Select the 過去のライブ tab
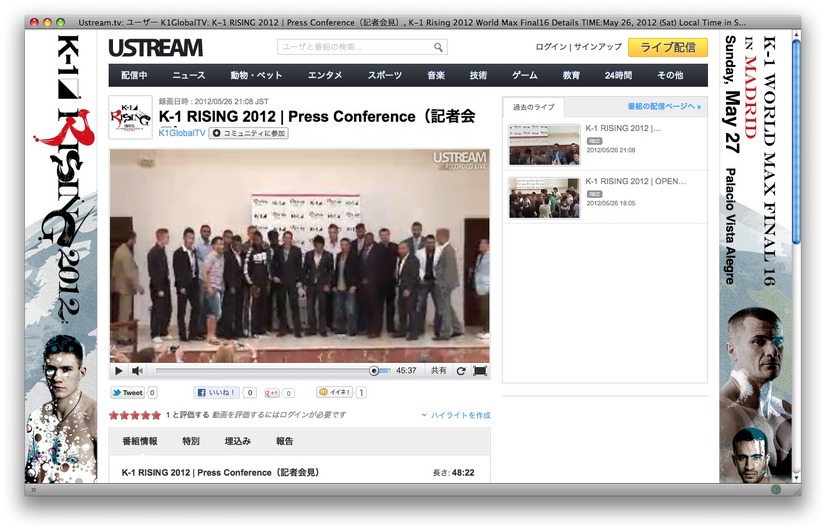Image resolution: width=826 pixels, height=530 pixels. click(534, 107)
